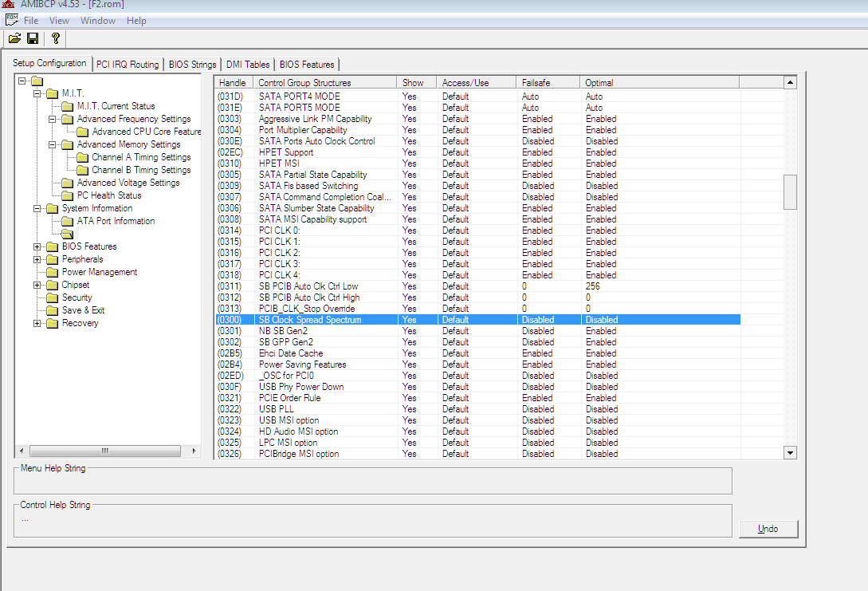The image size is (868, 591).
Task: Switch to the BIOS Features tab
Action: 307,65
